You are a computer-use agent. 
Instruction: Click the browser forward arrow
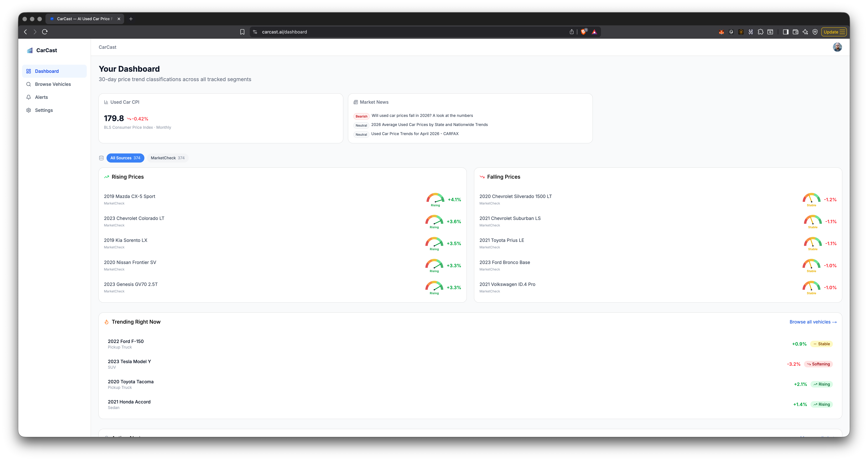tap(35, 32)
